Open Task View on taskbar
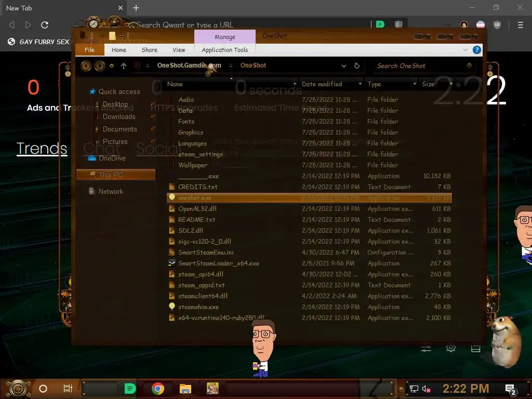Screen dimensions: 532x399 coord(68,389)
